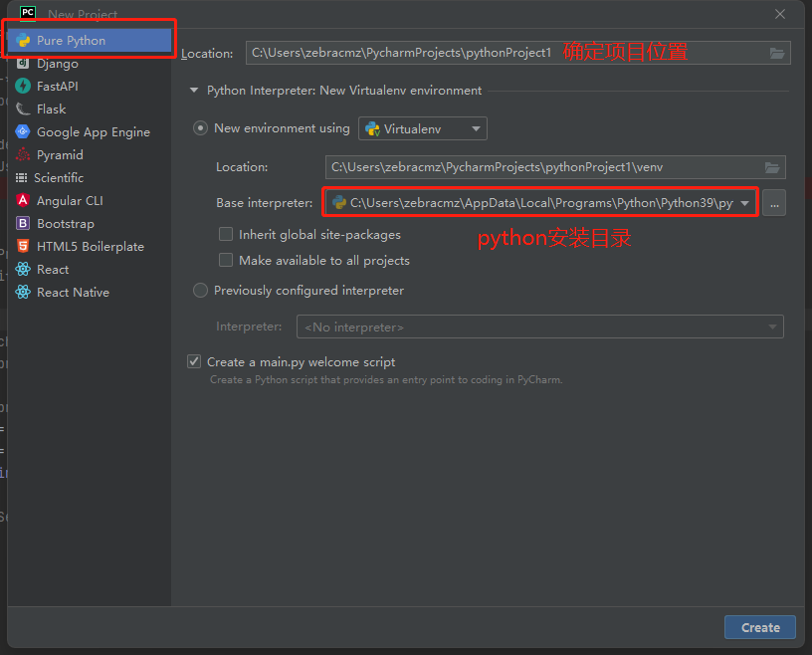Click the Bootstrap B icon
The height and width of the screenshot is (655, 812).
(23, 223)
